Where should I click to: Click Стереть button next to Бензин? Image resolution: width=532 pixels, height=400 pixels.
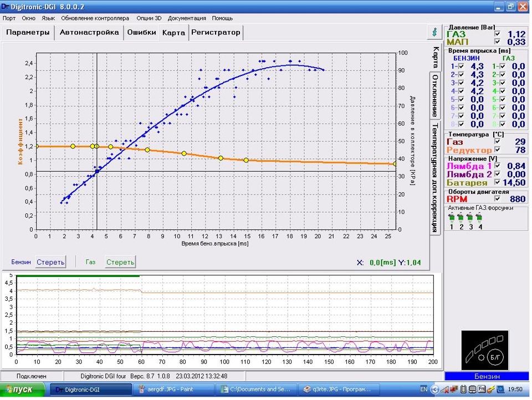click(50, 261)
